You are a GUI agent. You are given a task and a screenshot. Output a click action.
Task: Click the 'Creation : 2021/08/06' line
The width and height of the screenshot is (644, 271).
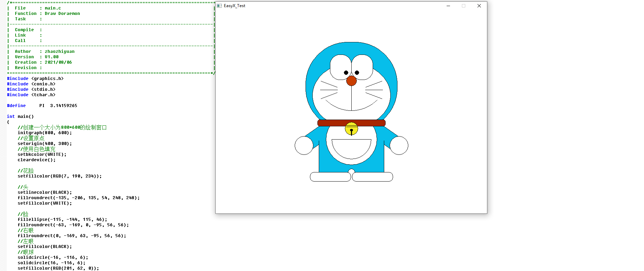[x=43, y=62]
